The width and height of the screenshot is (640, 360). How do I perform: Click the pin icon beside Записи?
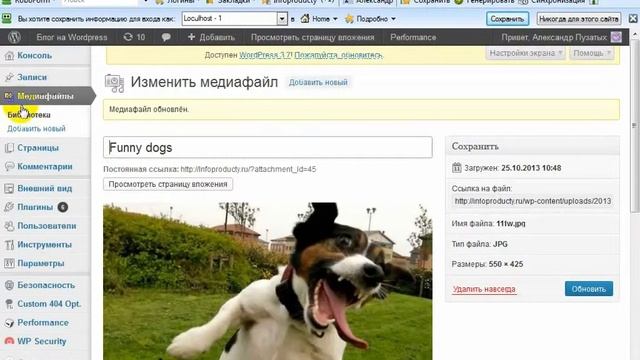[9, 77]
